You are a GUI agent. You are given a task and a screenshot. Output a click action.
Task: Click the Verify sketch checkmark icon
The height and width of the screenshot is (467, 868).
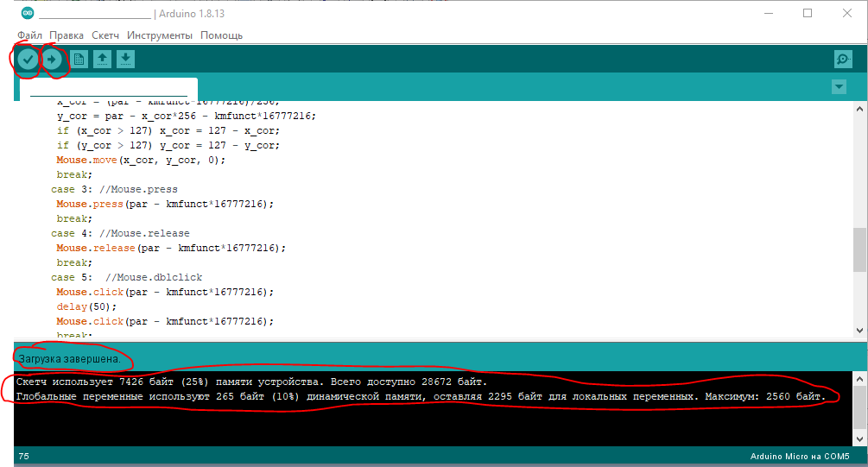click(x=29, y=60)
